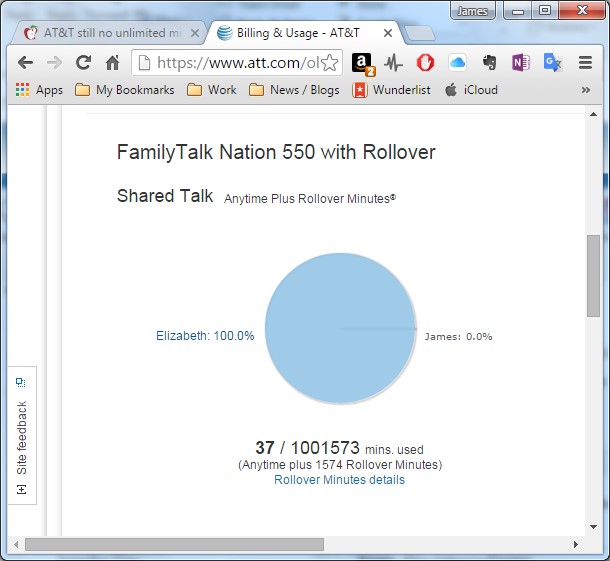Bookmark this page with the star
The width and height of the screenshot is (610, 561).
coord(330,63)
